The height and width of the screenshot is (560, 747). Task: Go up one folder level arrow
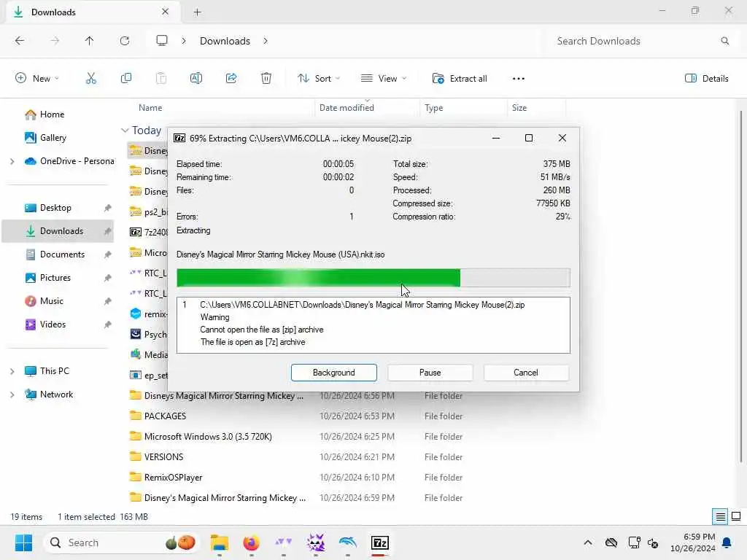[89, 41]
